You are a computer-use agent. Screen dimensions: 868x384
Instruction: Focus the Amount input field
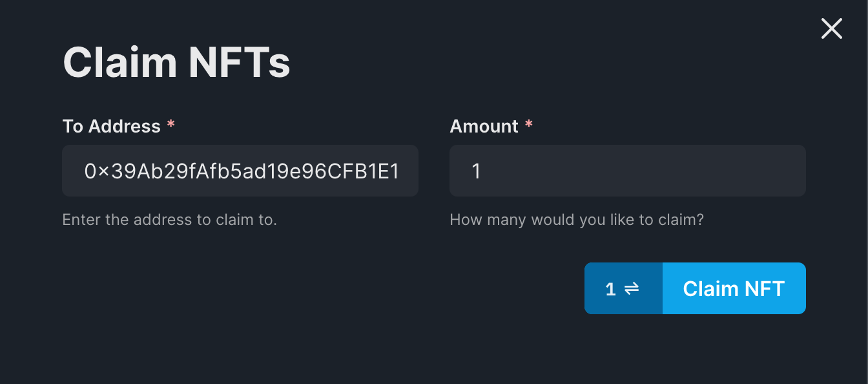pyautogui.click(x=627, y=171)
